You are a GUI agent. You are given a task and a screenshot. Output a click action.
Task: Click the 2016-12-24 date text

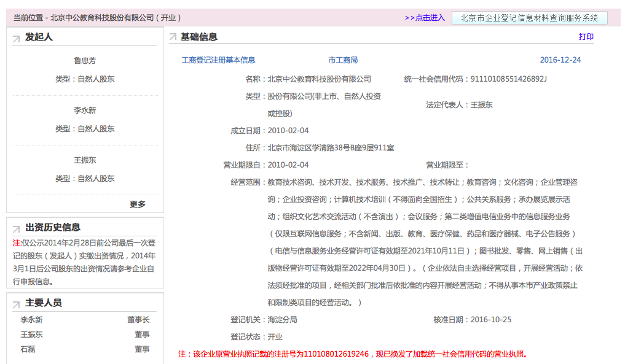tap(560, 60)
